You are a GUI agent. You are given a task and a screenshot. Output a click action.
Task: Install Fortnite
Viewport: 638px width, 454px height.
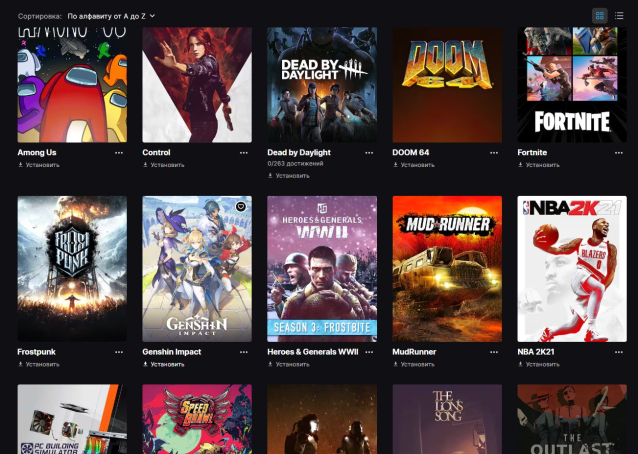coord(539,165)
